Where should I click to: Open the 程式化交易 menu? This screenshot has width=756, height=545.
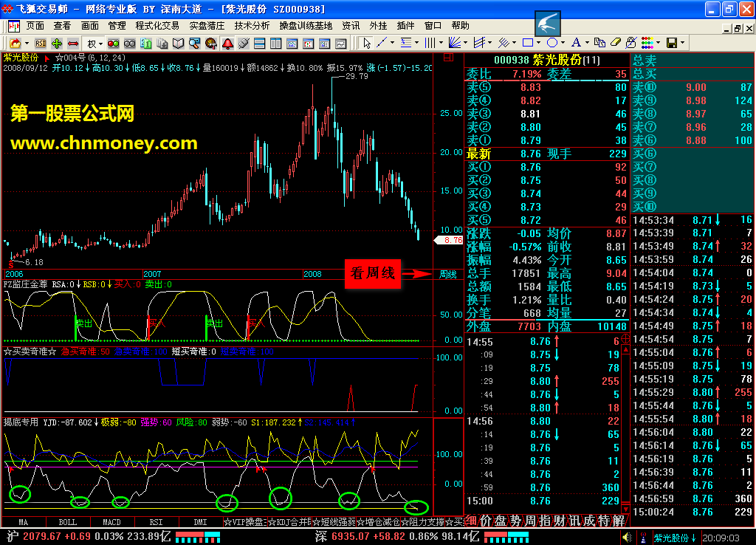157,26
